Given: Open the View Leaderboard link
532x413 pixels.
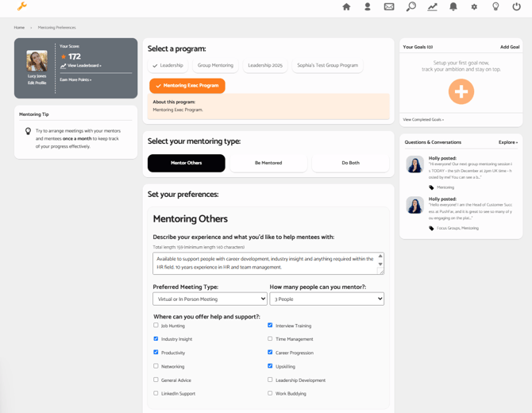Looking at the screenshot, I should coord(84,65).
